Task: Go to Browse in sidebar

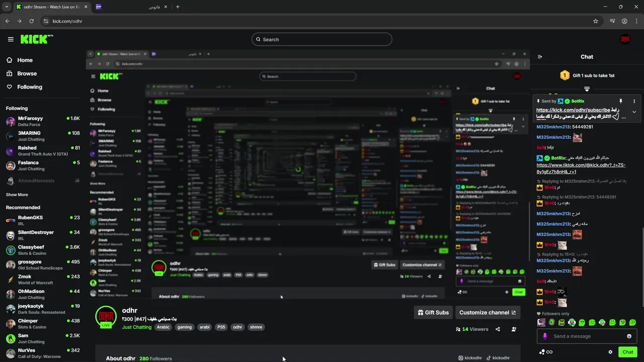Action: pos(22,73)
